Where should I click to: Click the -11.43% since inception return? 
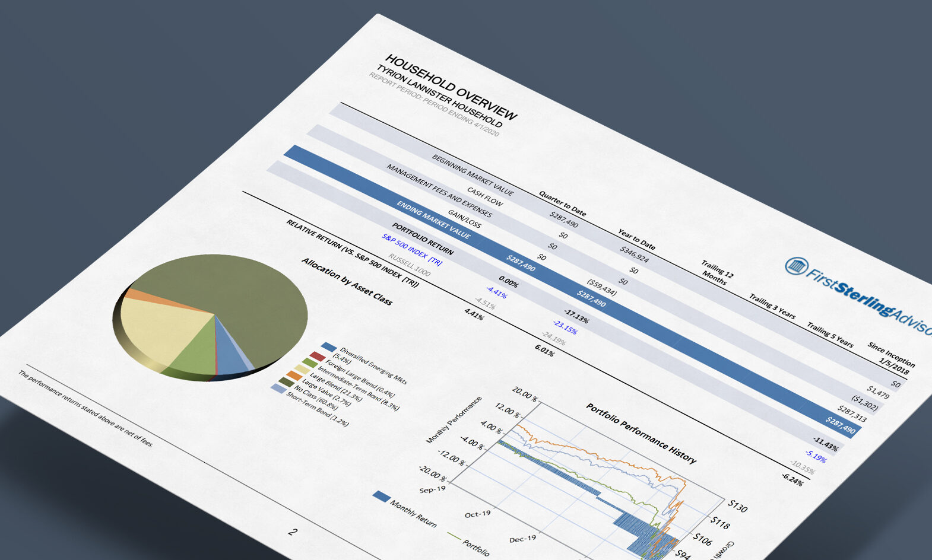pyautogui.click(x=825, y=444)
